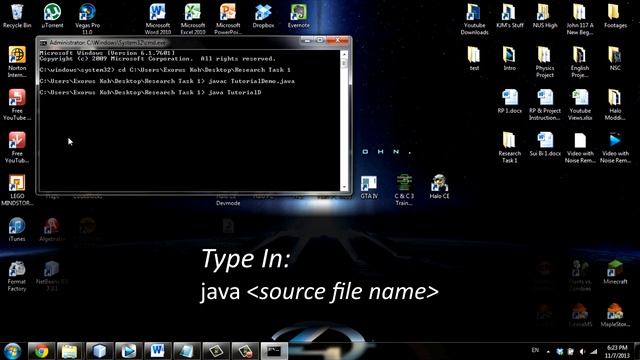
Task: Maximize the command prompt window
Action: tap(320, 40)
